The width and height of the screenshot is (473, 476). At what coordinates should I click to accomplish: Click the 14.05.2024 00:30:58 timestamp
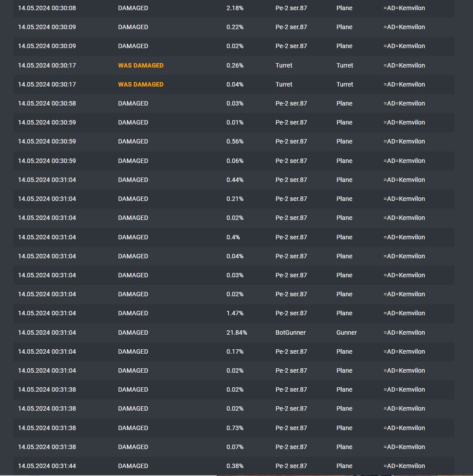(x=47, y=103)
